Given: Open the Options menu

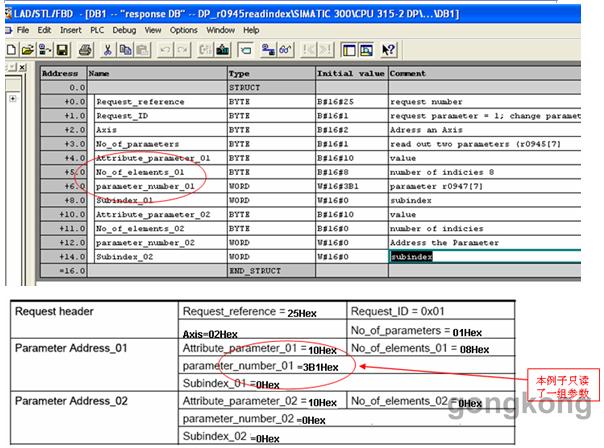Looking at the screenshot, I should (x=184, y=30).
